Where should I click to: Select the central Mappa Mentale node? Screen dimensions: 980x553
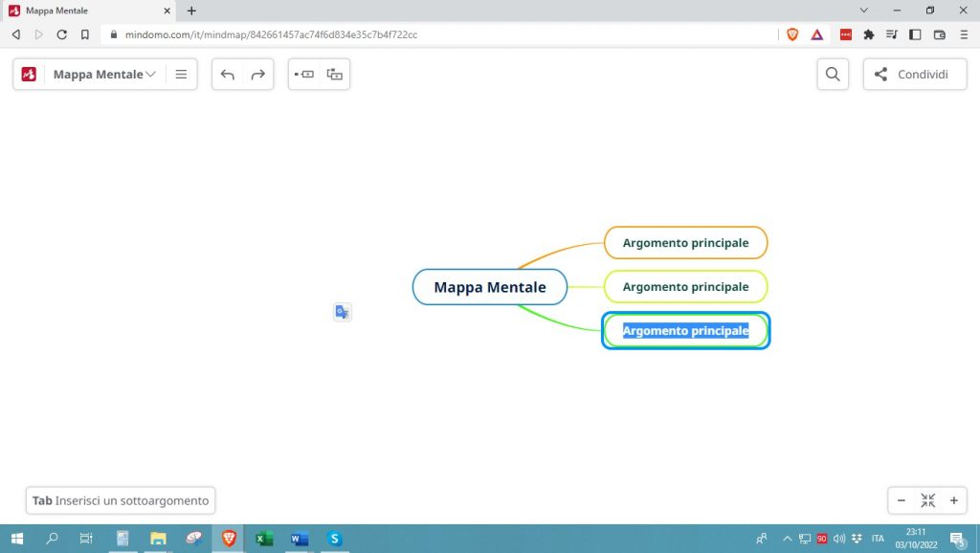pyautogui.click(x=489, y=287)
